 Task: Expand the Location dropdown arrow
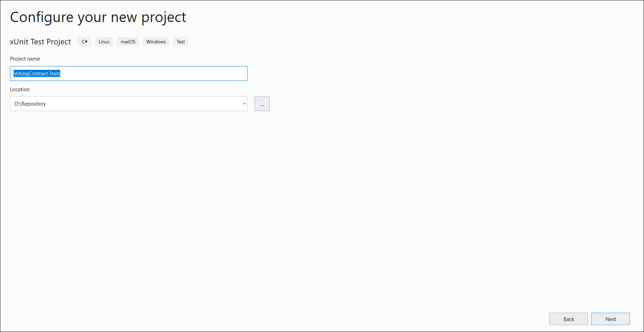pyautogui.click(x=244, y=104)
